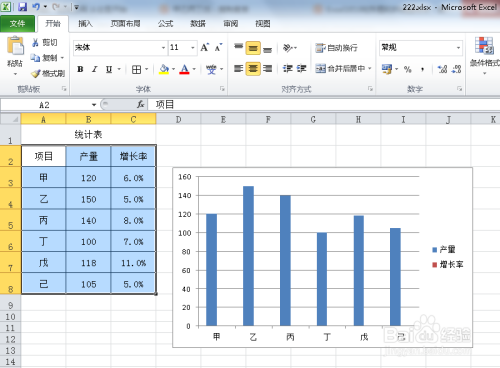The image size is (500, 368).
Task: Switch to the Page Layout tab (页面布局)
Action: click(125, 23)
